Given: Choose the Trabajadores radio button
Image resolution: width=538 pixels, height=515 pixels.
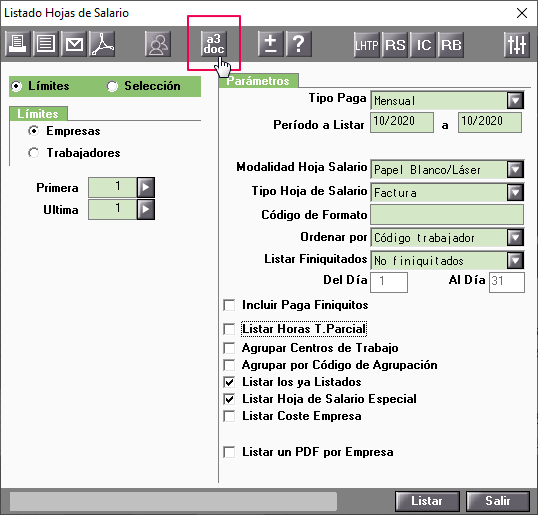Looking at the screenshot, I should (x=34, y=153).
